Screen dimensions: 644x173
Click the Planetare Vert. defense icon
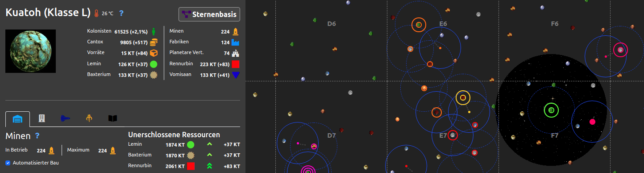tap(236, 53)
